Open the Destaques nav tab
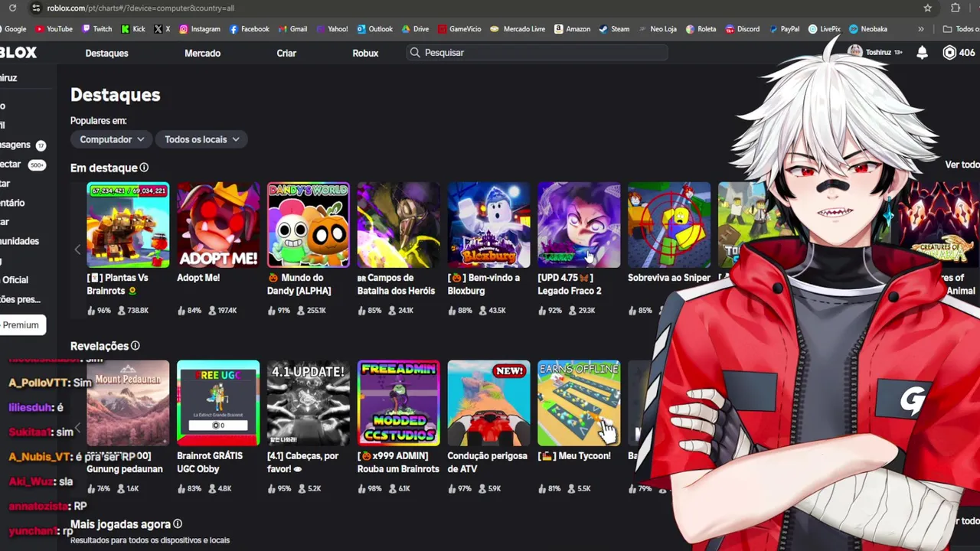 coord(106,53)
